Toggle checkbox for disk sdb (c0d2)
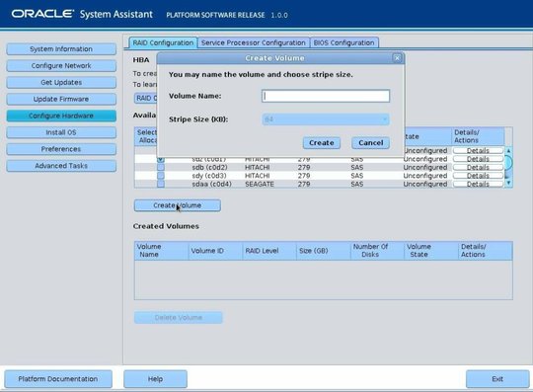The image size is (533, 392). pos(161,167)
